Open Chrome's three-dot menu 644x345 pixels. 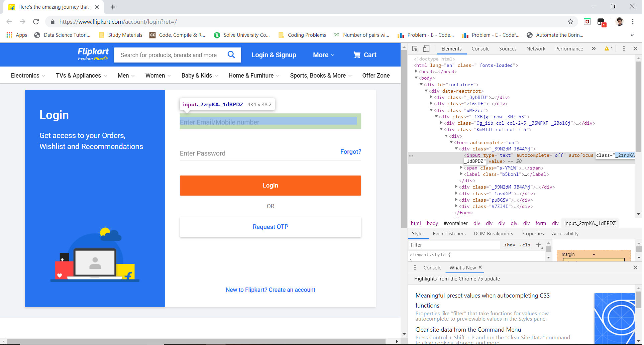tap(633, 22)
